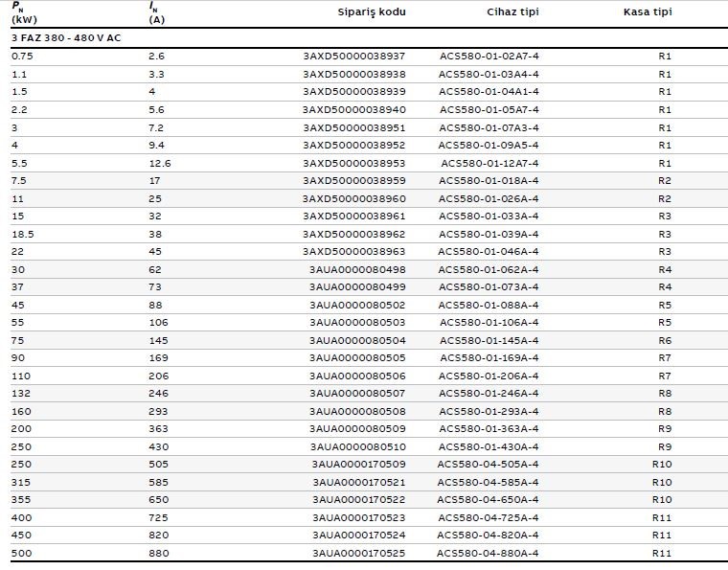Select device type ACS580-01-018A-4
The width and height of the screenshot is (728, 570).
489,180
